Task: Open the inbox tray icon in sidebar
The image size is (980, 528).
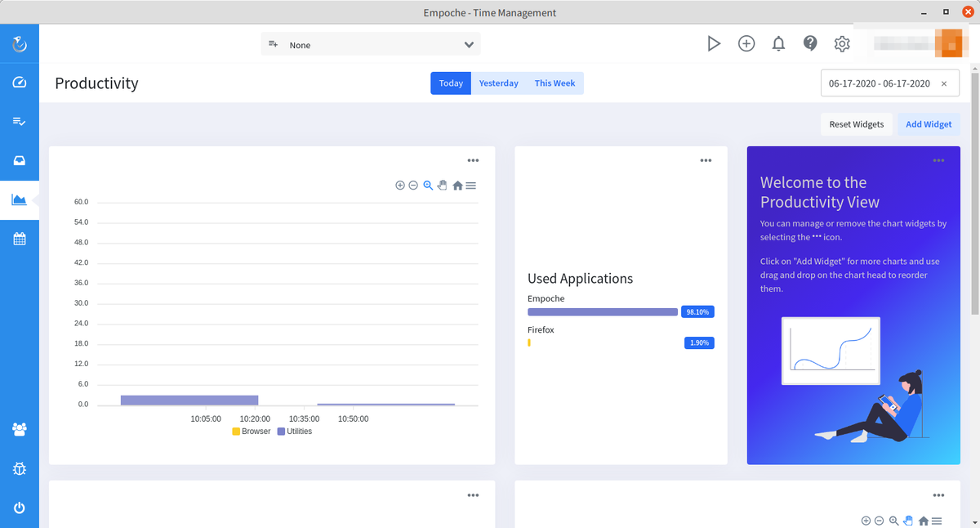Action: pos(20,161)
